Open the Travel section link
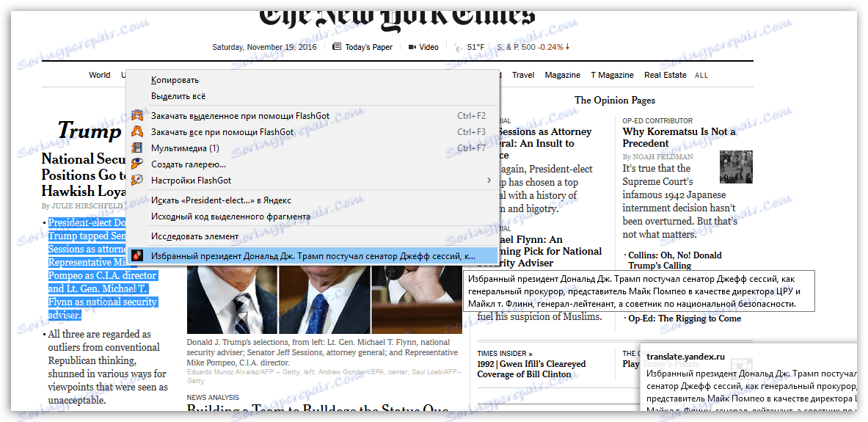 (523, 75)
